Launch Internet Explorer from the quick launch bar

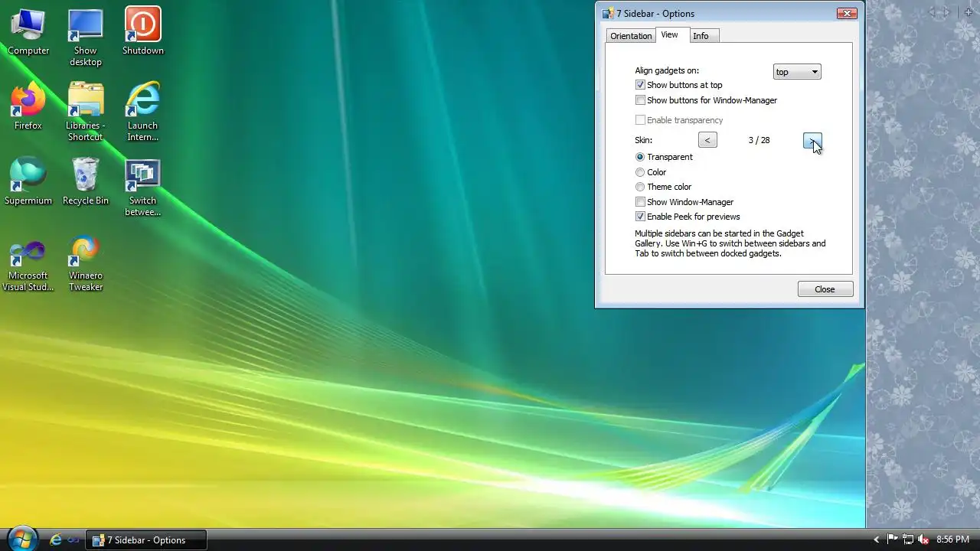pos(55,540)
